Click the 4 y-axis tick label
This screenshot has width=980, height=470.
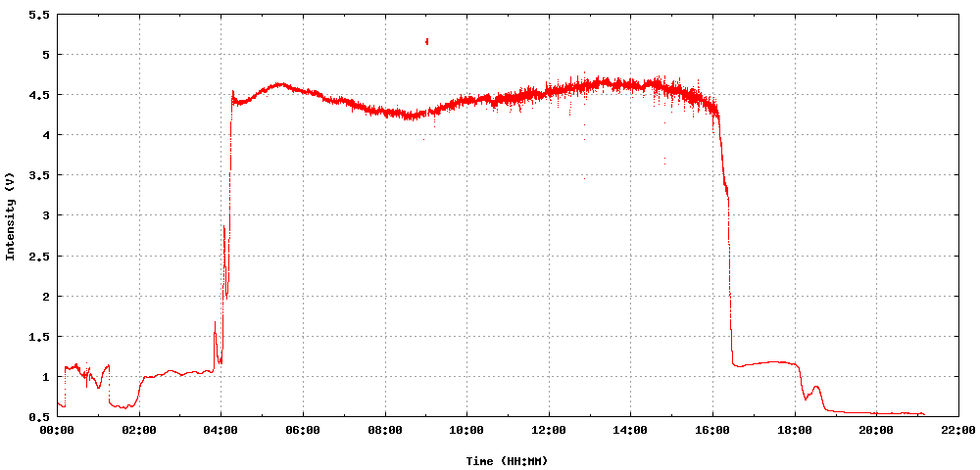pyautogui.click(x=45, y=135)
